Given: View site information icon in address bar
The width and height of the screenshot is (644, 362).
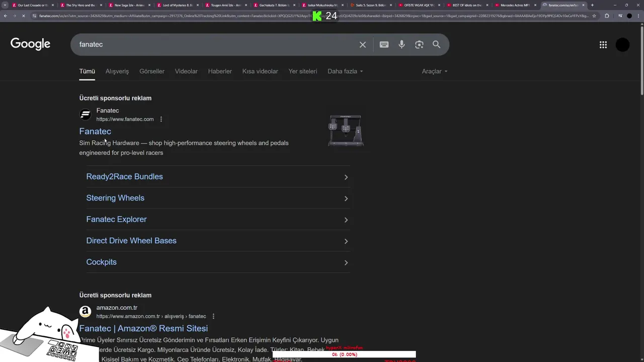Looking at the screenshot, I should pyautogui.click(x=34, y=16).
